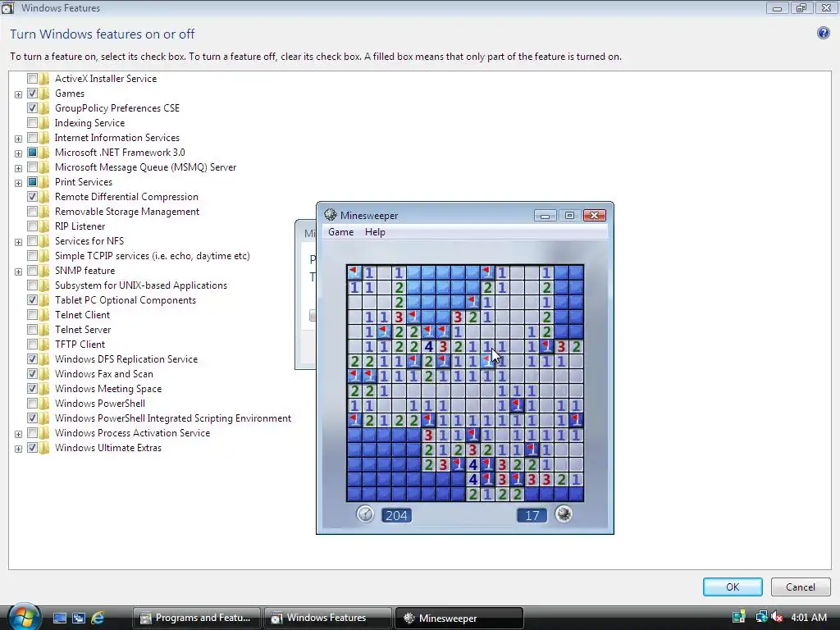
Task: Enable the TFTP Client checkbox
Action: [x=32, y=345]
